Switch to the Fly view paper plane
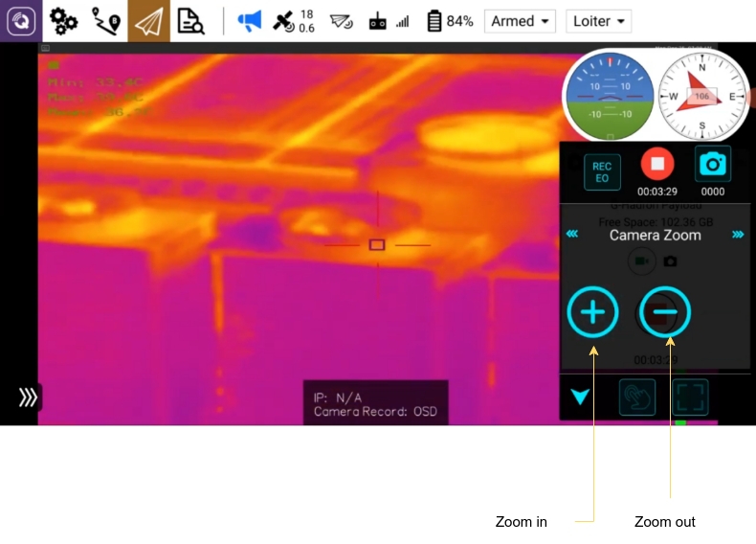The width and height of the screenshot is (756, 544). click(148, 21)
